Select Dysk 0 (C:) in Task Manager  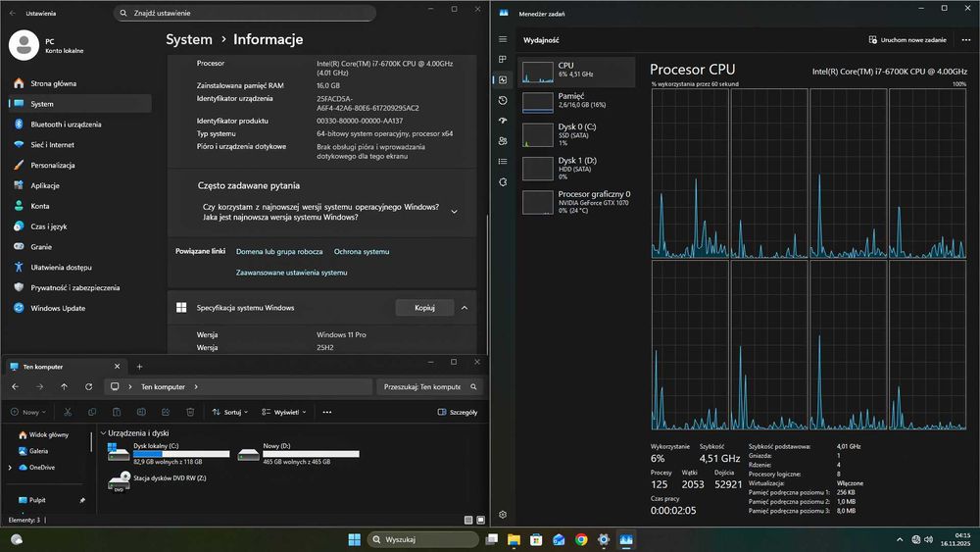576,134
